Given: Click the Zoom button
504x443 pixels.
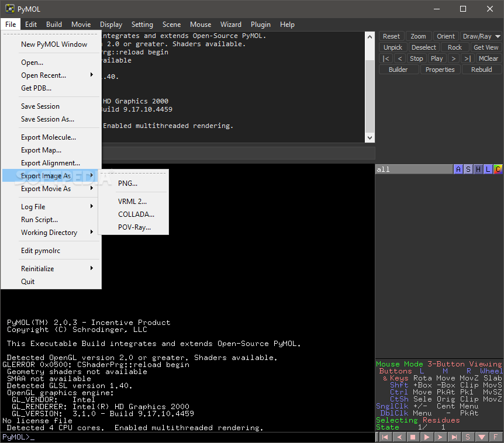Looking at the screenshot, I should pos(418,36).
